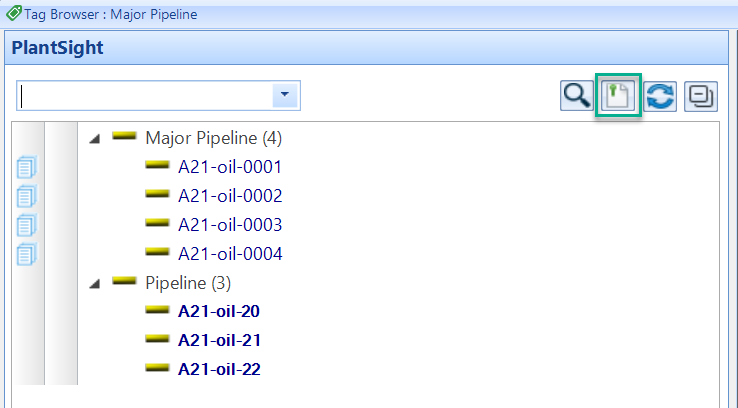Select tag A21-oil-0003

pyautogui.click(x=230, y=225)
